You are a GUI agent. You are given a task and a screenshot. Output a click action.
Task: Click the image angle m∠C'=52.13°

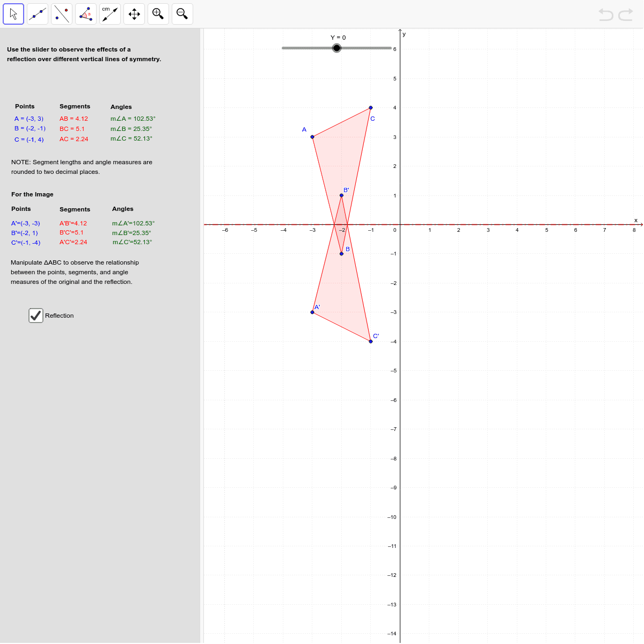point(132,242)
